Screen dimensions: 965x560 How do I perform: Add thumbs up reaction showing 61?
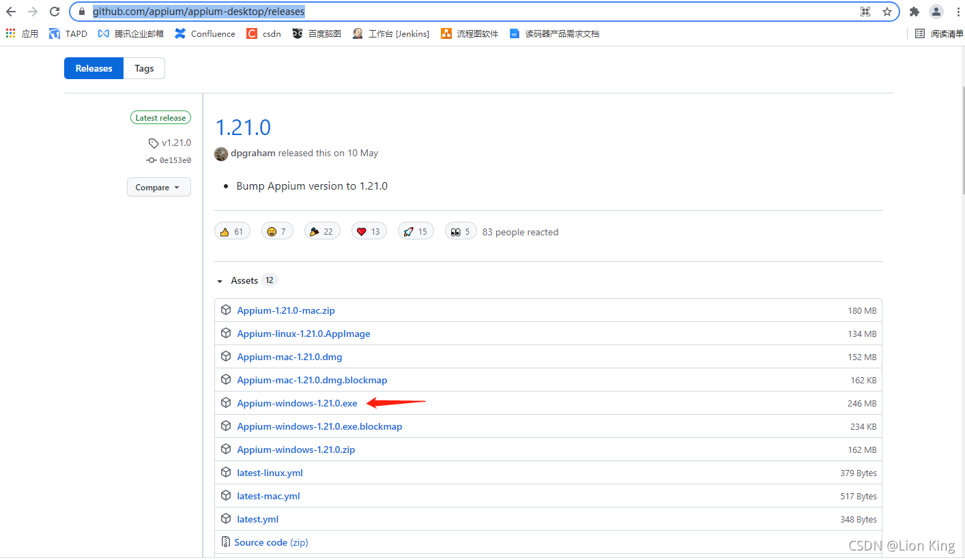coord(232,231)
